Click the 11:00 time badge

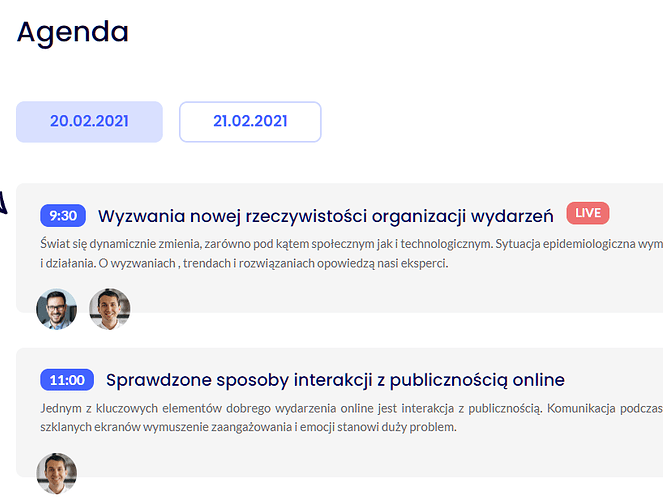(67, 380)
